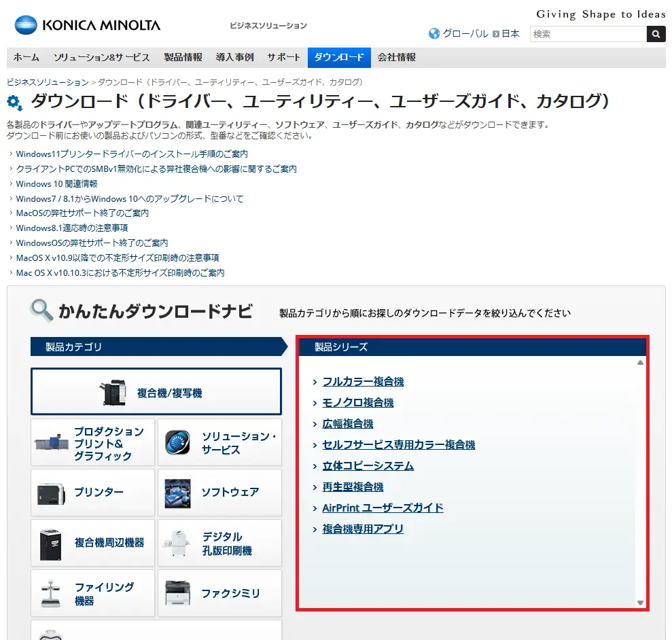Select the ファクシミリ category tile

tap(219, 593)
